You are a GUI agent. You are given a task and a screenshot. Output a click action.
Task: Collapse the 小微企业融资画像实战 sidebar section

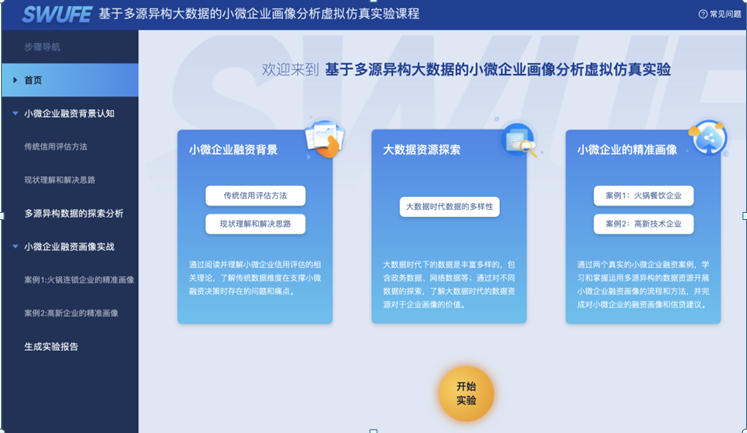tap(15, 246)
